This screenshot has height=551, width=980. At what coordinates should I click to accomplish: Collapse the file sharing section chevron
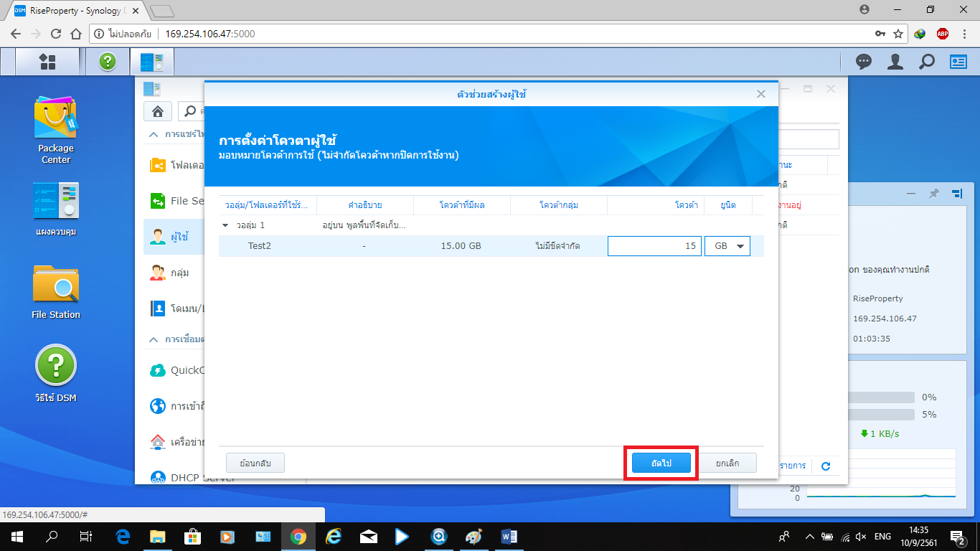pos(154,135)
